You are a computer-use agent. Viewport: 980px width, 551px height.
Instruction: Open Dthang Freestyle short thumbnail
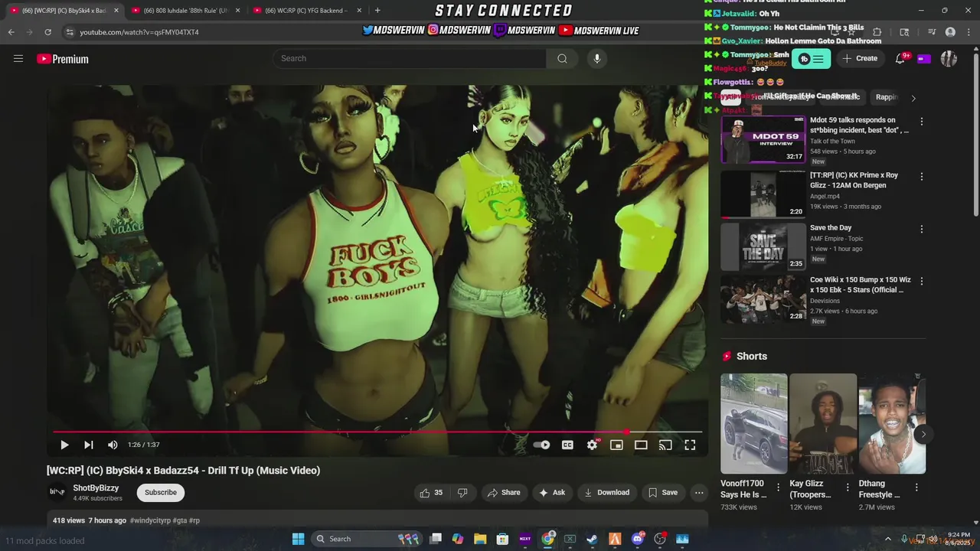point(892,424)
